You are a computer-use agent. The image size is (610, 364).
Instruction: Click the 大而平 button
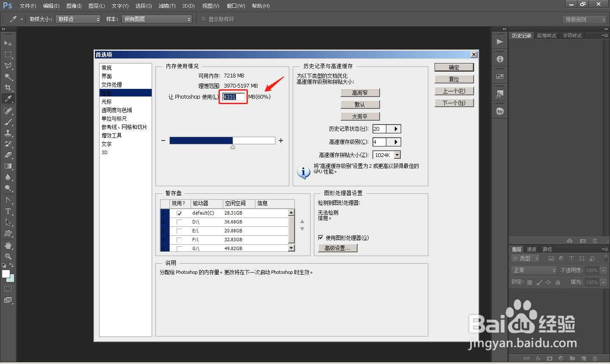(x=360, y=116)
